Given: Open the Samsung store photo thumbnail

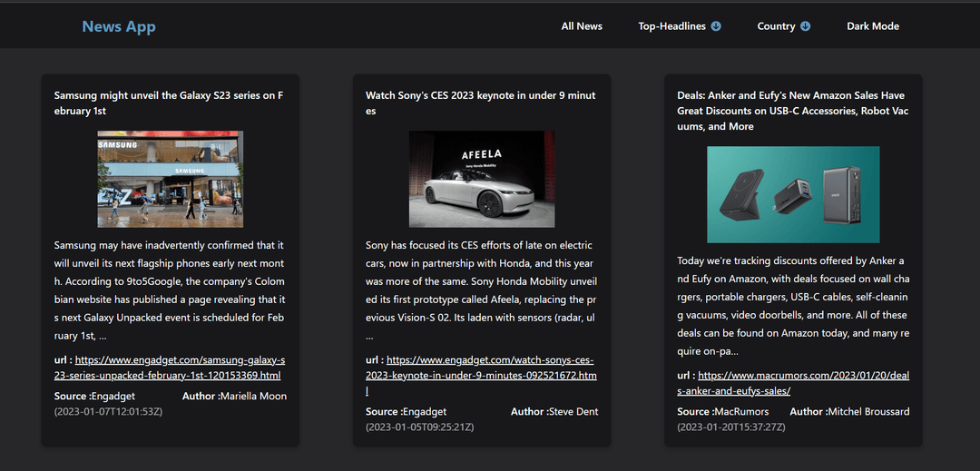Looking at the screenshot, I should [170, 179].
